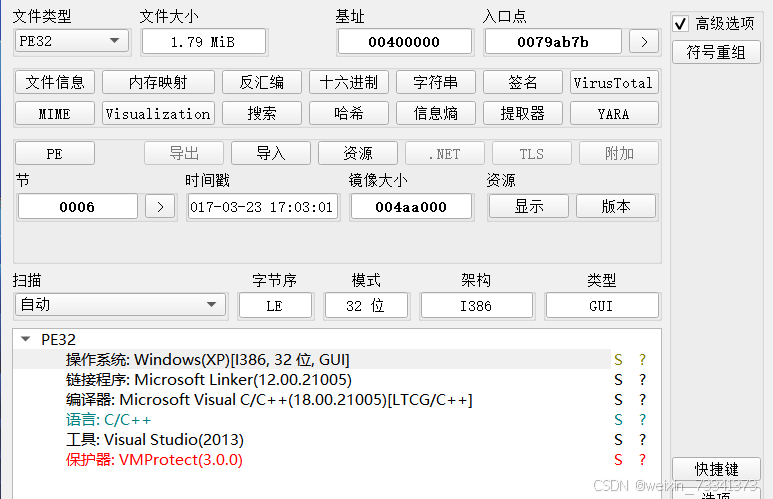This screenshot has width=773, height=499.
Task: Open the 扫描 自动 scan mode dropdown
Action: tap(120, 305)
